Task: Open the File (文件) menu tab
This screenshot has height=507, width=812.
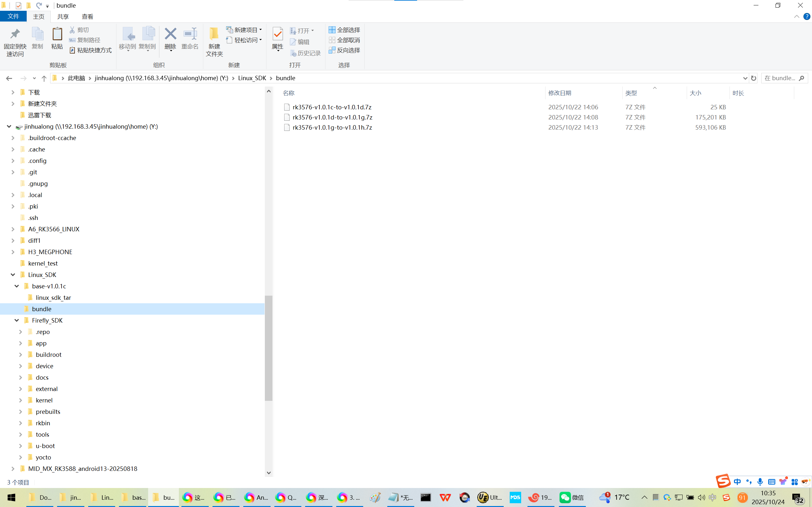Action: pyautogui.click(x=13, y=16)
